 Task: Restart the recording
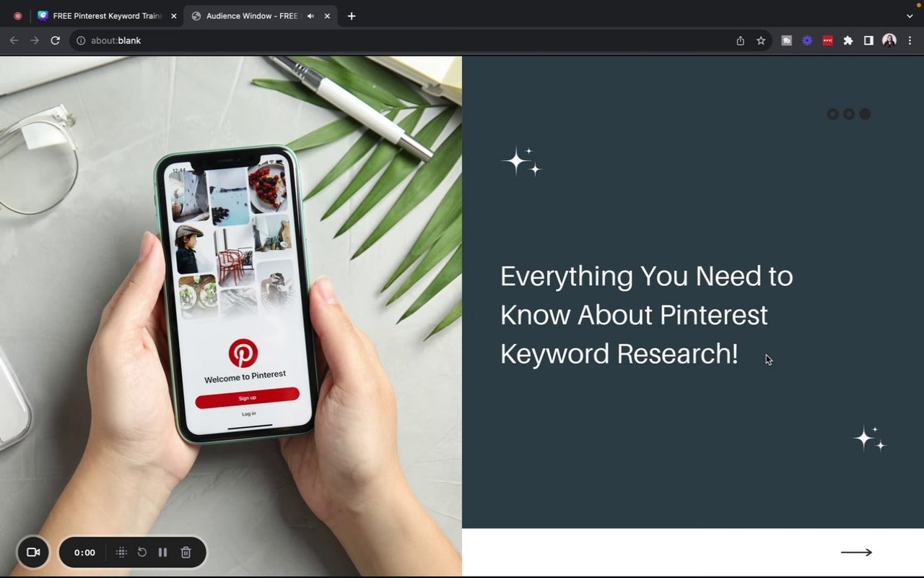[x=142, y=552]
